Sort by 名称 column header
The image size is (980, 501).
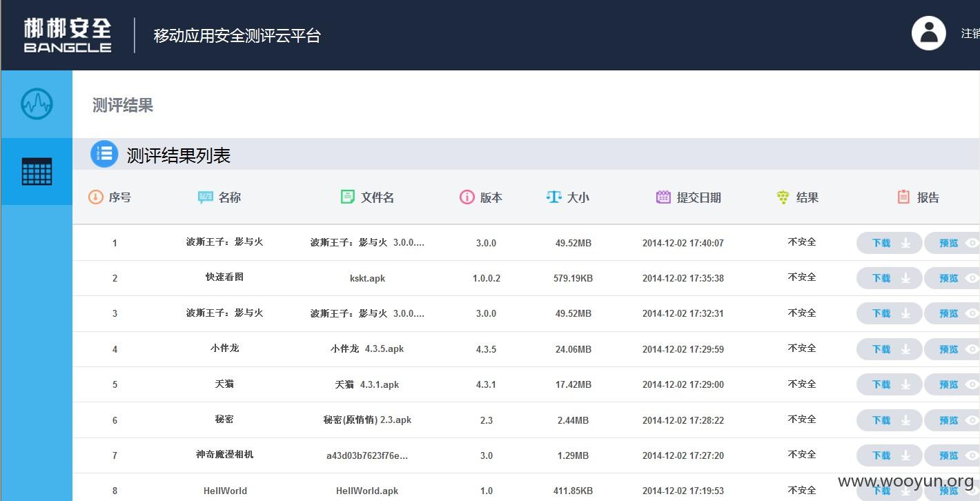[x=230, y=197]
